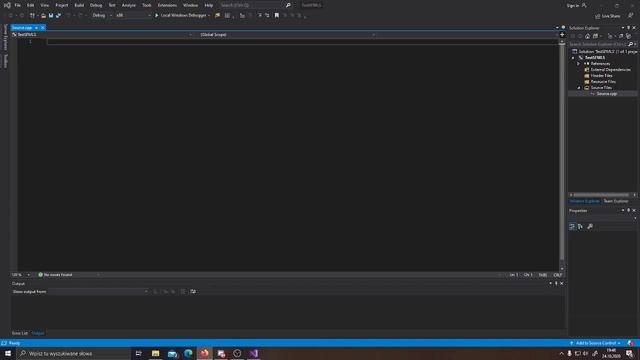Open the Analyze menu
The height and width of the screenshot is (360, 640).
point(129,5)
